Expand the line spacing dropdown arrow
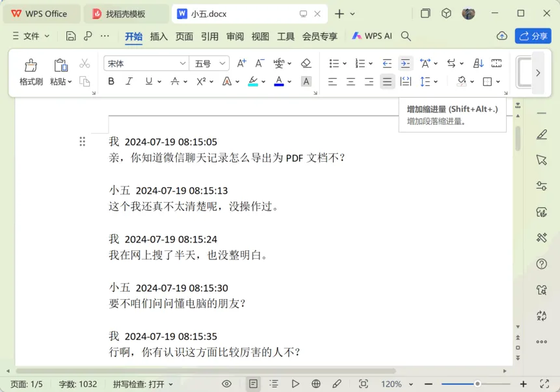 (x=435, y=82)
